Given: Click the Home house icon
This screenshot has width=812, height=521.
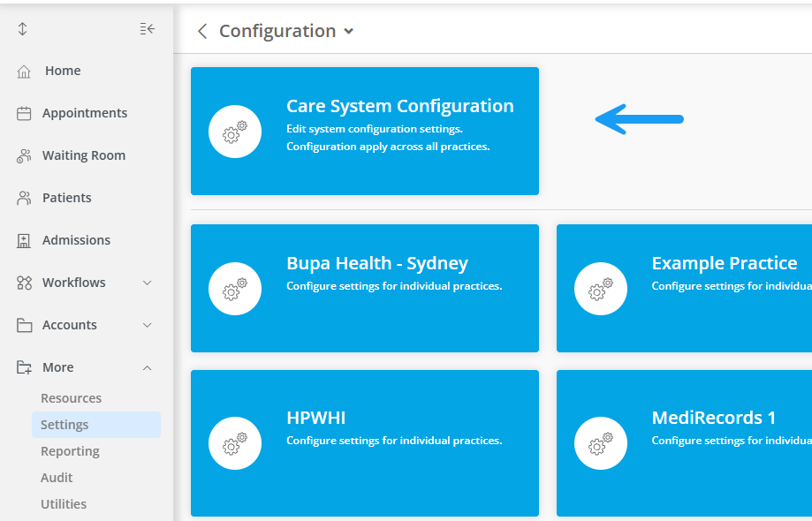Looking at the screenshot, I should tap(24, 72).
